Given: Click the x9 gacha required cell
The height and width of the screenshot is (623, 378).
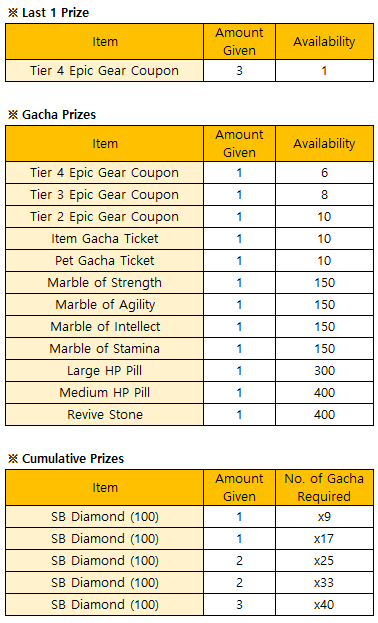Looking at the screenshot, I should click(324, 517).
